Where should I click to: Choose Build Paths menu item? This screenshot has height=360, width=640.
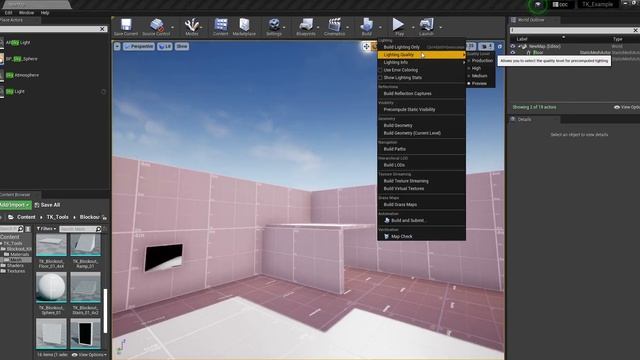421,149
